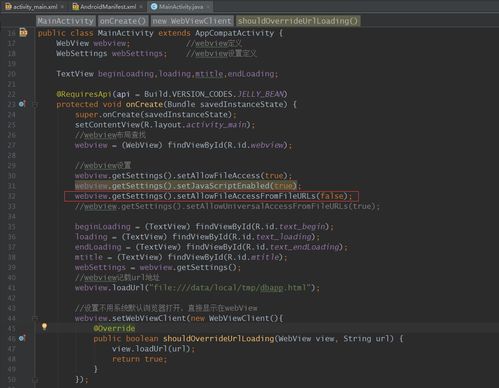The image size is (499, 388).
Task: Click the beginLoading findViewById line
Action: [204, 227]
